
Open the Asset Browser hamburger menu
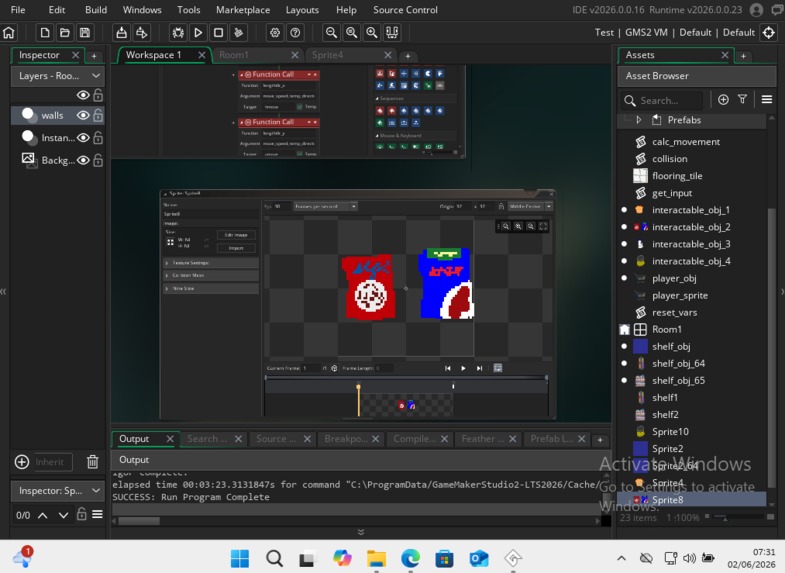point(766,100)
